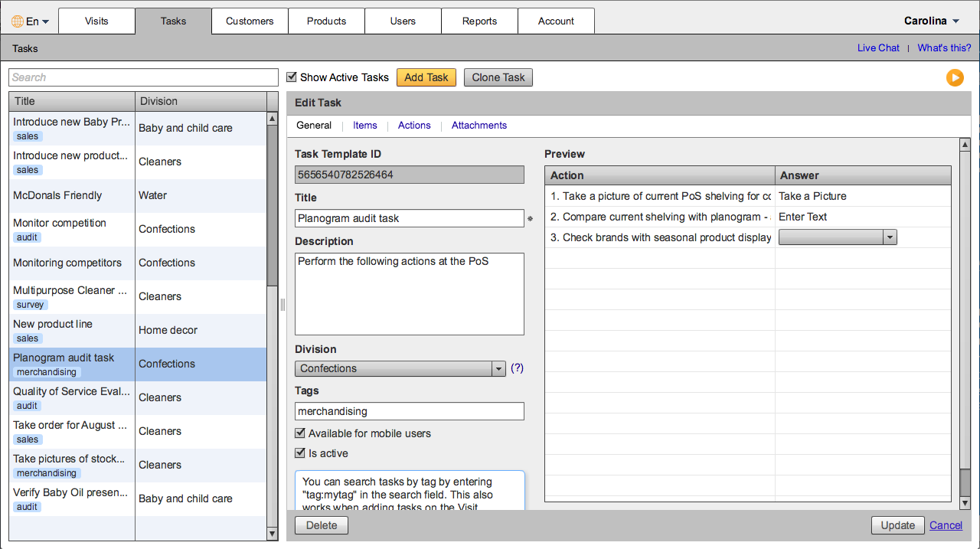Toggle Available for mobile users checkbox
The image size is (980, 549).
pos(300,433)
